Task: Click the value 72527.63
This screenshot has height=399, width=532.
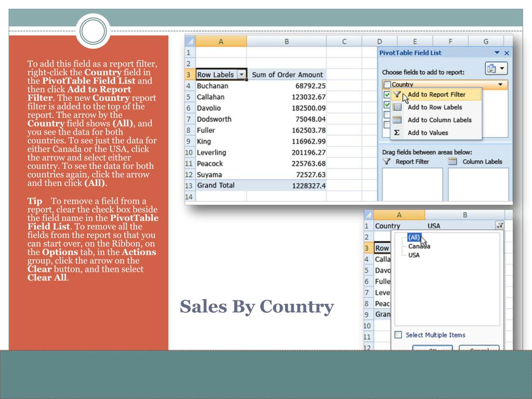Action: 310,175
